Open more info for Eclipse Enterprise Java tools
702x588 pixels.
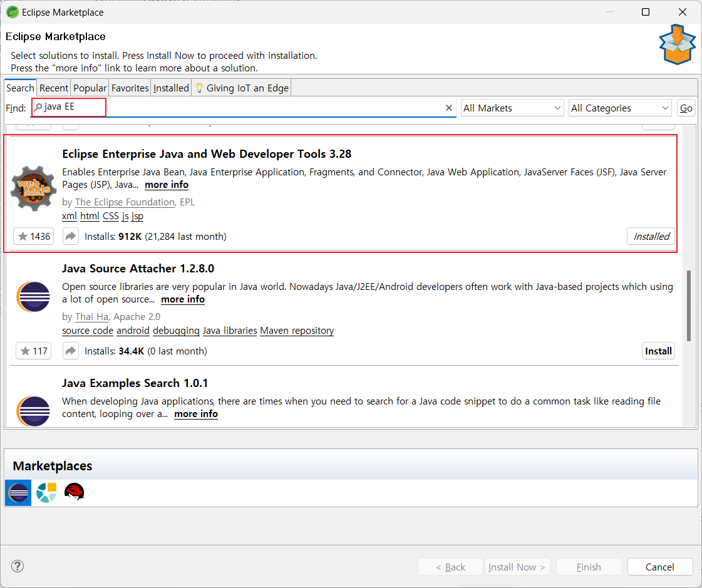167,185
